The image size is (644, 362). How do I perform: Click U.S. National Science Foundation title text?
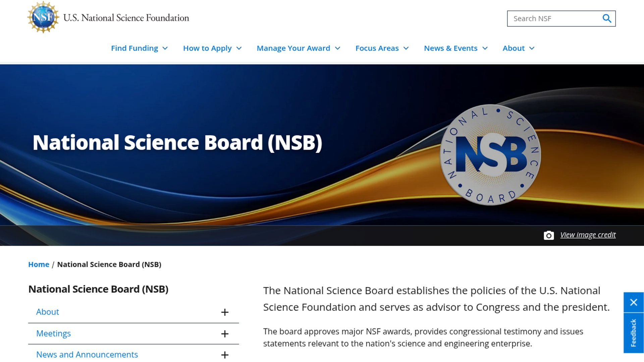(126, 18)
